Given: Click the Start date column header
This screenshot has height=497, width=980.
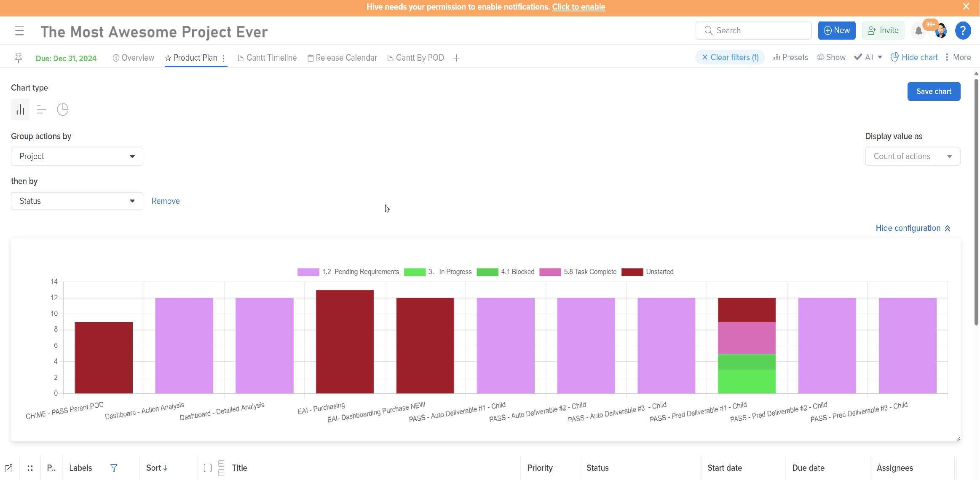Looking at the screenshot, I should tap(725, 468).
